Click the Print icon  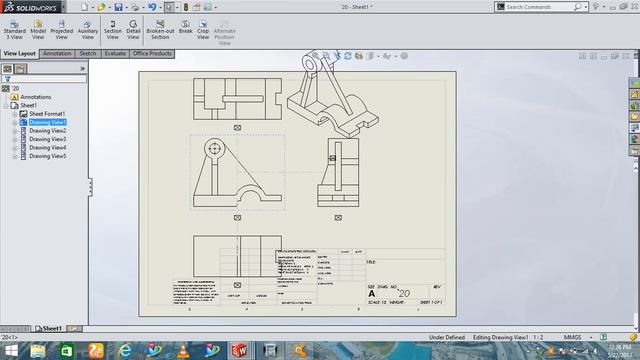135,7
